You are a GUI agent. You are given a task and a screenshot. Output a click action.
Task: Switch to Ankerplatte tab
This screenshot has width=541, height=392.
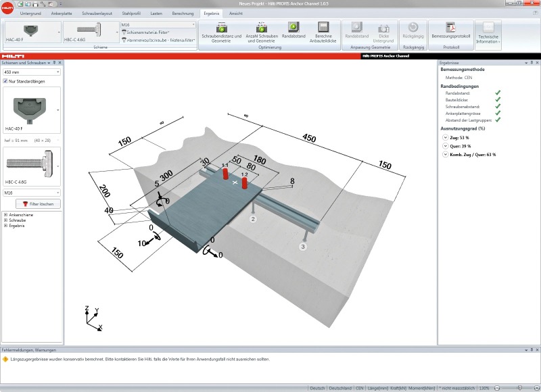[x=62, y=14]
